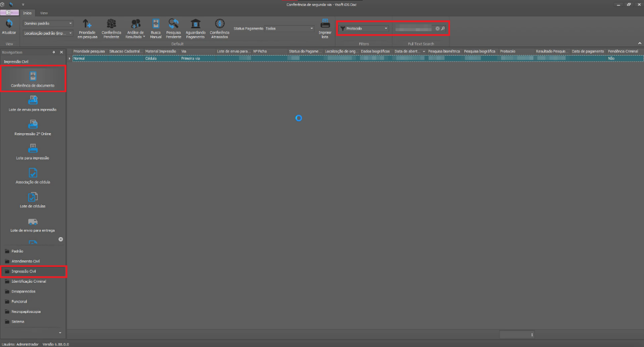The width and height of the screenshot is (644, 347).
Task: Select the Início ribbon tab
Action: [x=27, y=13]
